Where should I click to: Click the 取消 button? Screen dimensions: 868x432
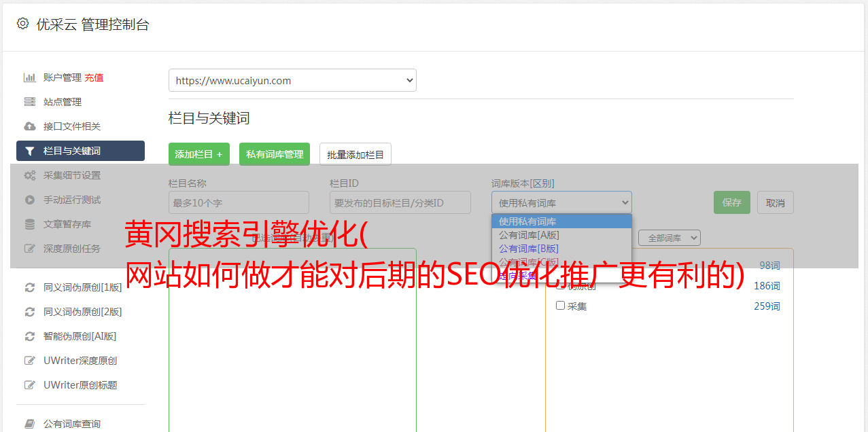[776, 202]
